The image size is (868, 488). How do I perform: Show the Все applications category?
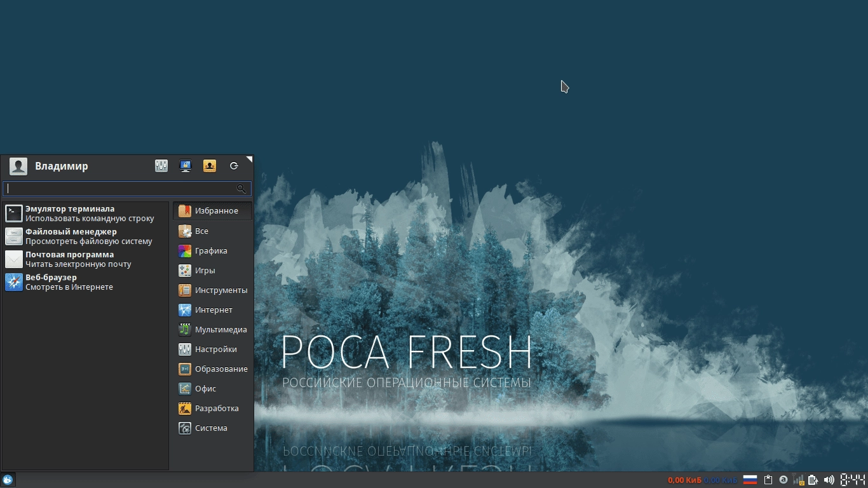212,231
